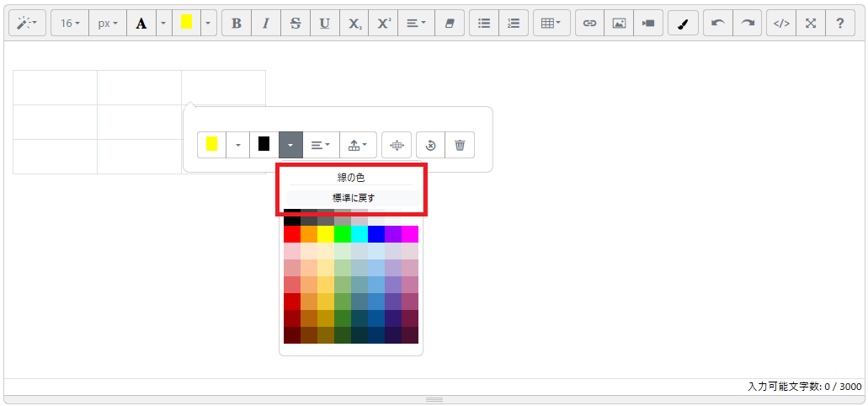Toggle the unordered bullet list
This screenshot has height=406, width=868.
[484, 24]
